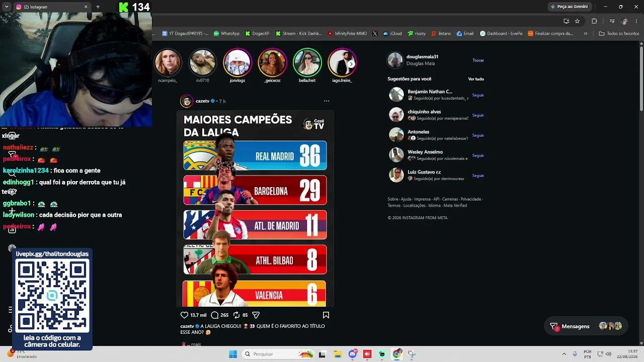Open the WhatsApp bookmark
This screenshot has height=362, width=644.
226,34
